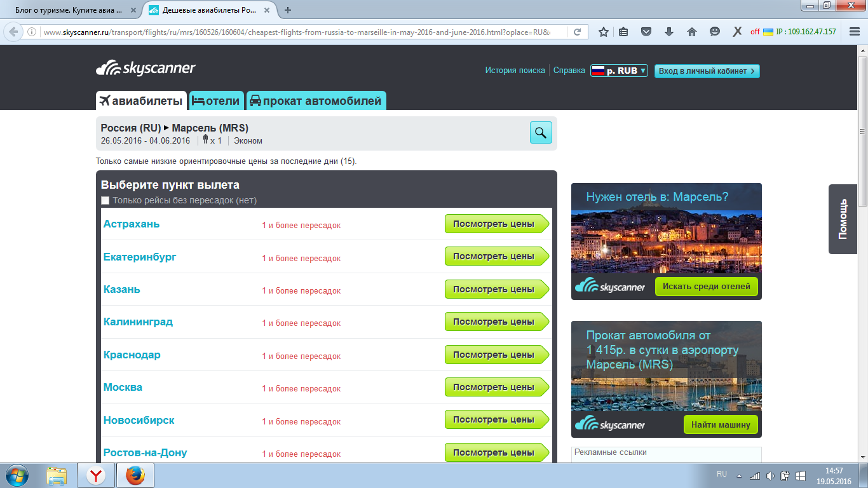Click the power icon in the system tray
The width and height of the screenshot is (868, 488).
pyautogui.click(x=785, y=475)
